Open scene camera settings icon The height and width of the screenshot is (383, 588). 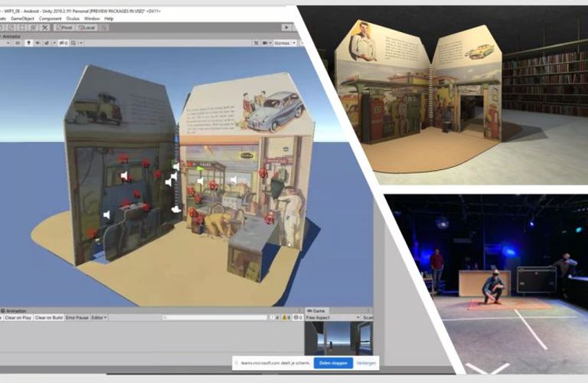[x=265, y=43]
